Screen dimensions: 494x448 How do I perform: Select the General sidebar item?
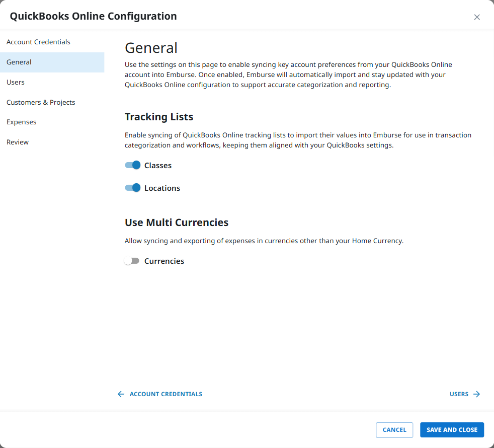pos(52,62)
